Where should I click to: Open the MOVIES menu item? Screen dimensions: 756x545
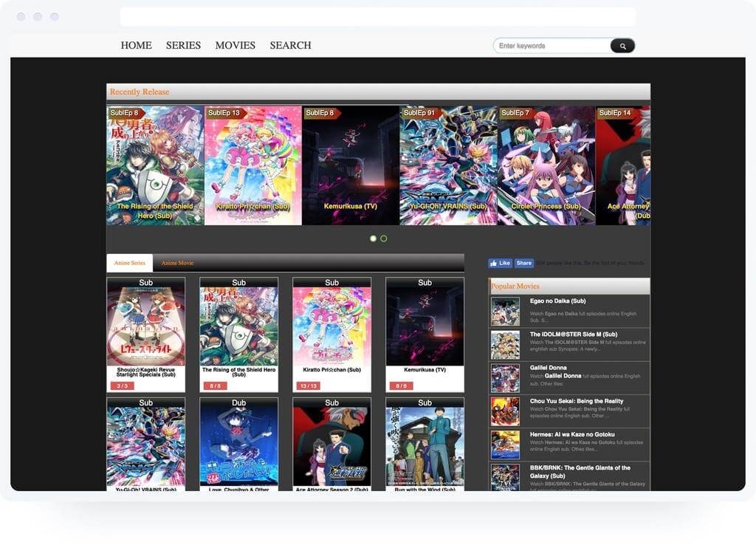tap(236, 45)
